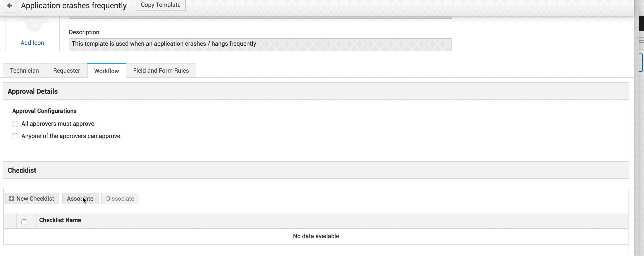Click the Associate button
Viewport: 644px width, 256px height.
[80, 199]
